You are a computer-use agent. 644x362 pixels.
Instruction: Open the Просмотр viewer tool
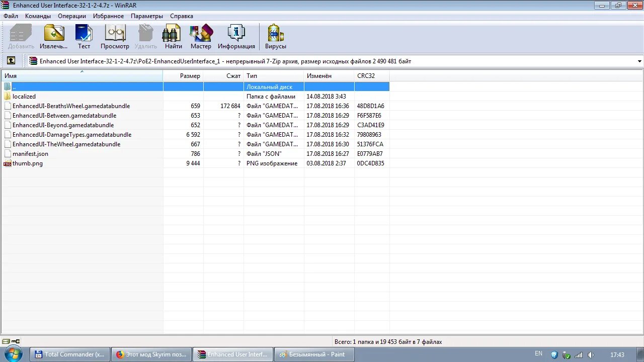[x=115, y=37]
